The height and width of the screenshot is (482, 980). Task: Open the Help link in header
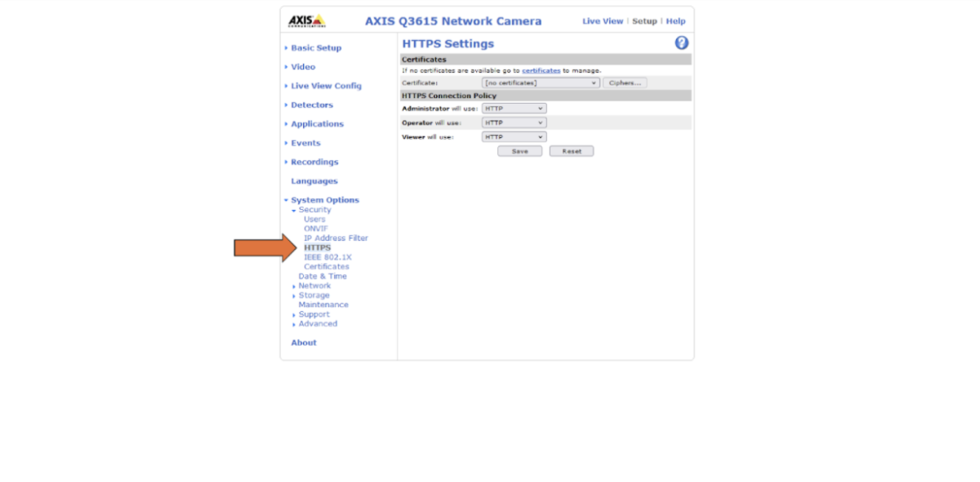pyautogui.click(x=675, y=21)
